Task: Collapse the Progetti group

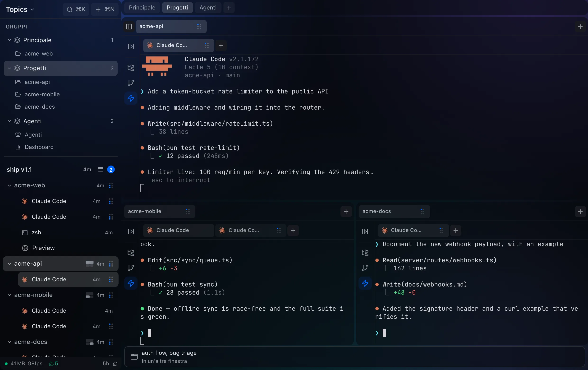Action: click(x=9, y=68)
